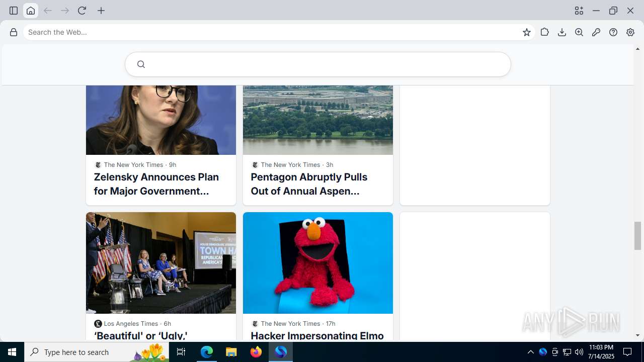The height and width of the screenshot is (362, 644).
Task: Click the forward navigation arrow
Action: coord(65,11)
